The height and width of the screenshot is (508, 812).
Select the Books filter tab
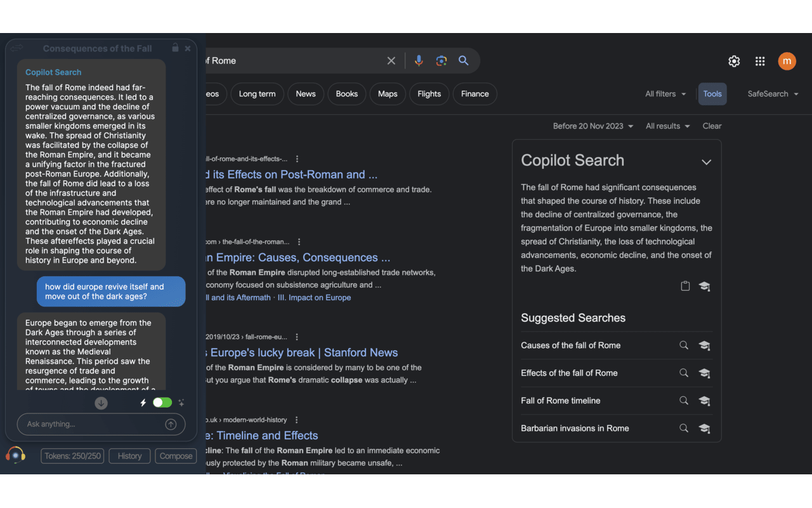[x=346, y=94]
